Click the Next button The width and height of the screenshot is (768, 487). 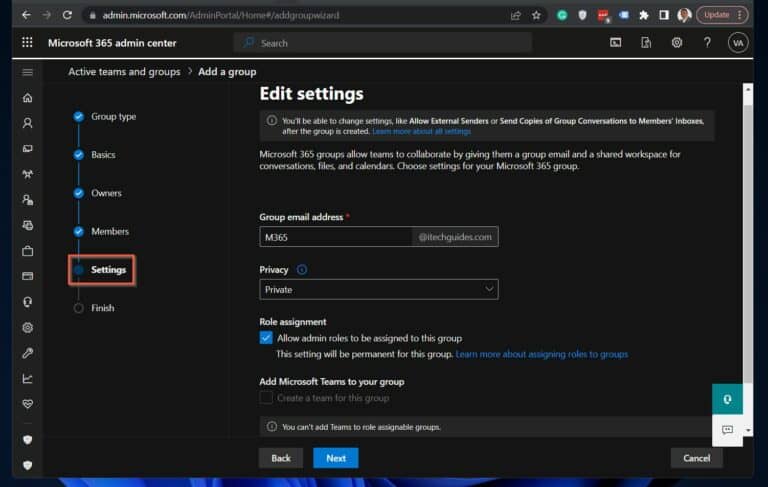pyautogui.click(x=336, y=458)
